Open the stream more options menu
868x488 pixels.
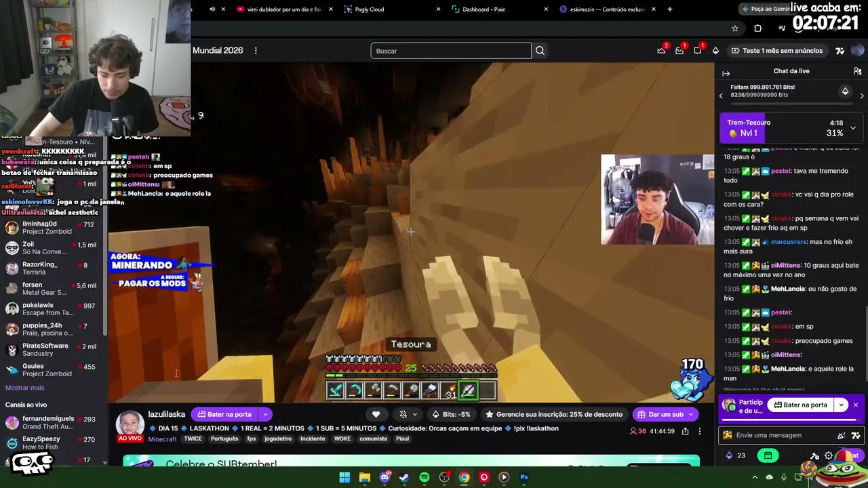[700, 431]
